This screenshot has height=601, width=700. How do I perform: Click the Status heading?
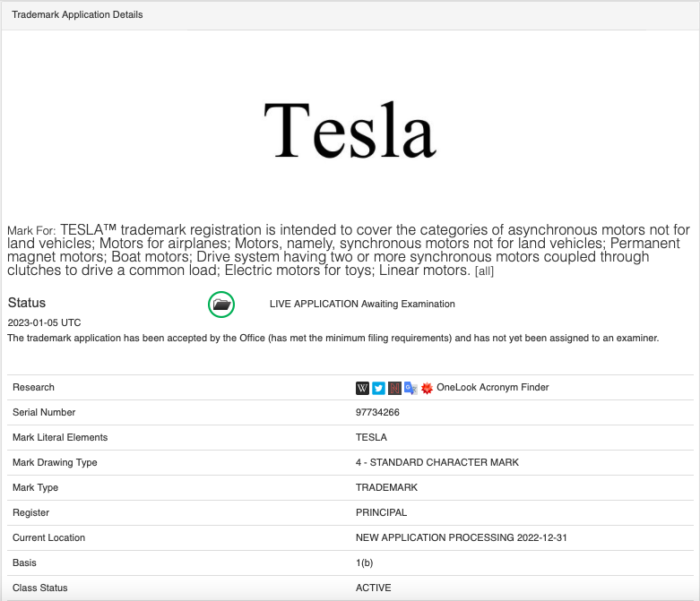27,303
